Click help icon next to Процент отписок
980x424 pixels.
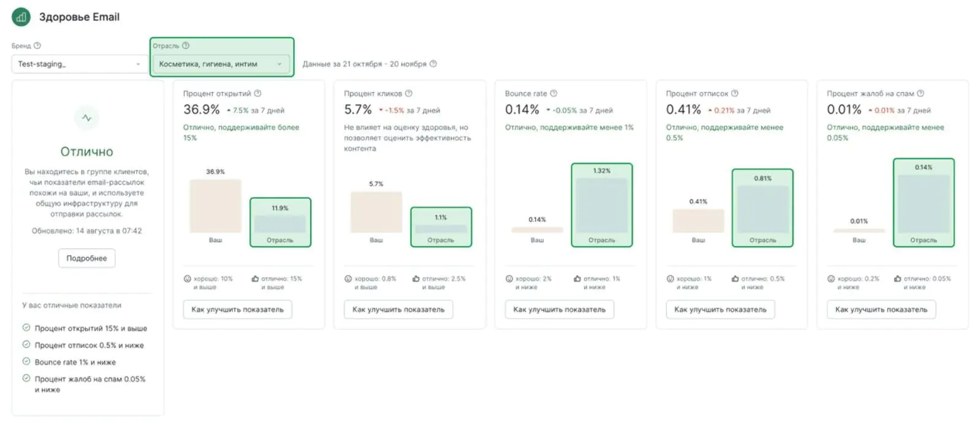735,93
